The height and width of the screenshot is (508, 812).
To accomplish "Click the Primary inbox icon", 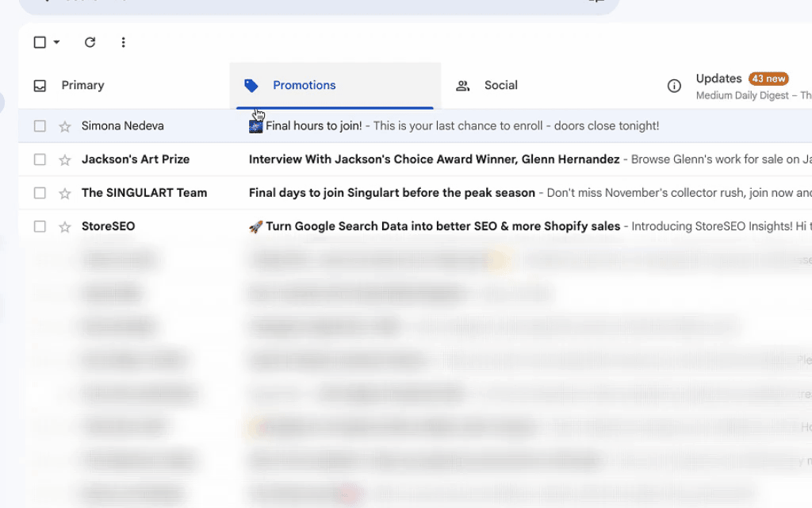I will point(40,86).
